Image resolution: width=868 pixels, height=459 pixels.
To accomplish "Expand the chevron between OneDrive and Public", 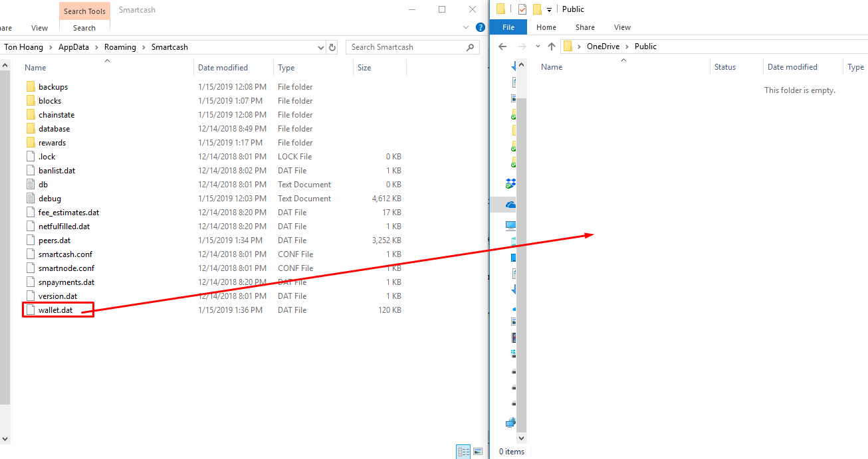I will [x=627, y=46].
